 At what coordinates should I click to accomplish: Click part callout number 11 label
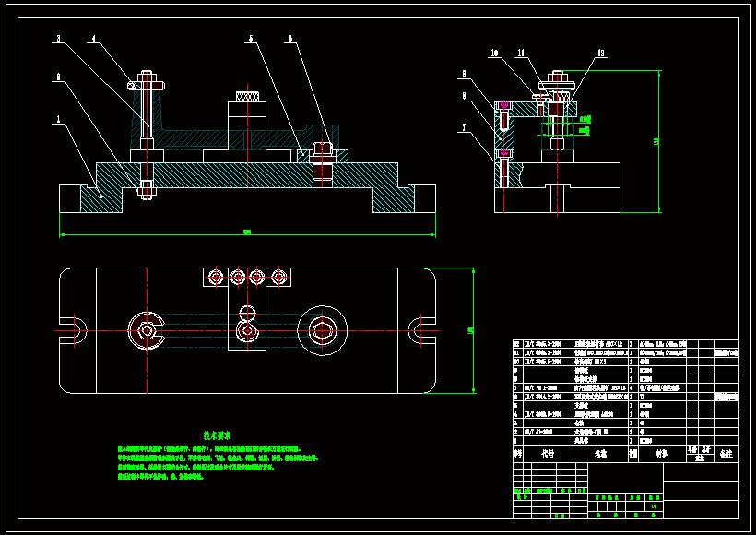pos(521,53)
